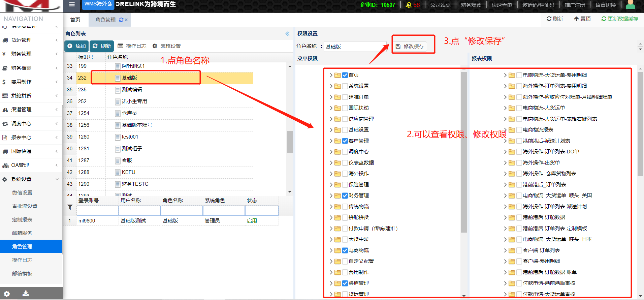Click the 登录账号 filter input field
The height and width of the screenshot is (300, 644).
98,211
